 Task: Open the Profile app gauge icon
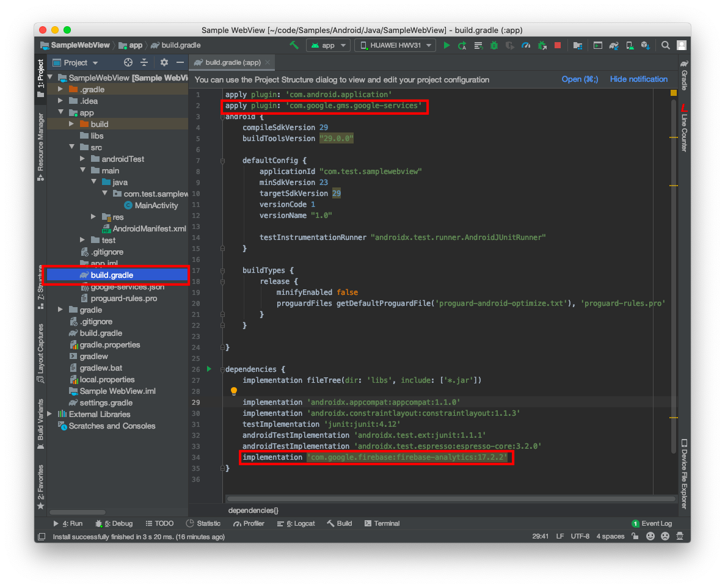[x=526, y=45]
